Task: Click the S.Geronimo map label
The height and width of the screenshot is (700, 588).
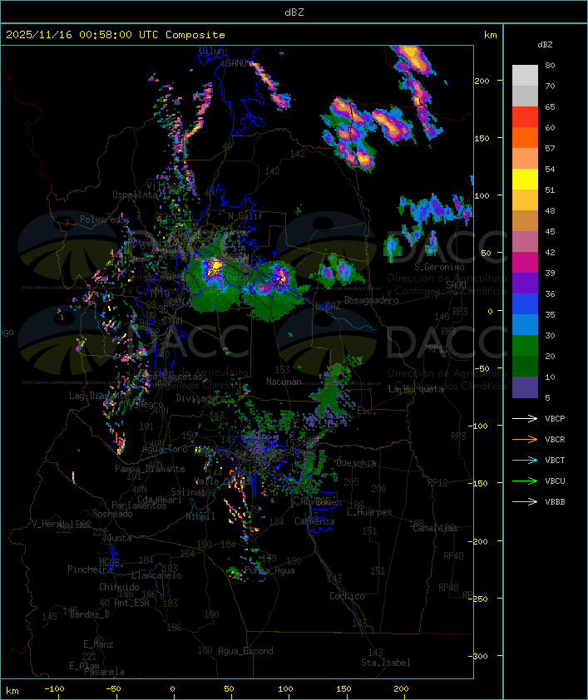Action: tap(439, 267)
